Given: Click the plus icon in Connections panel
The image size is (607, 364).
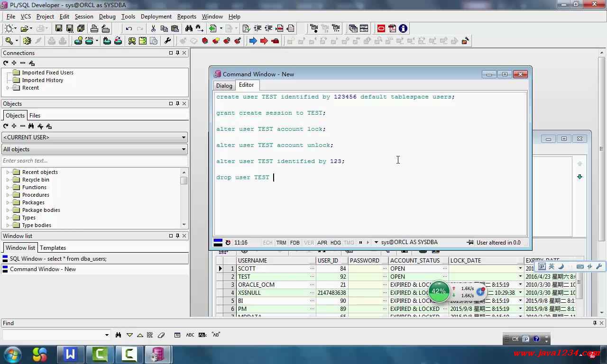Looking at the screenshot, I should click(14, 63).
